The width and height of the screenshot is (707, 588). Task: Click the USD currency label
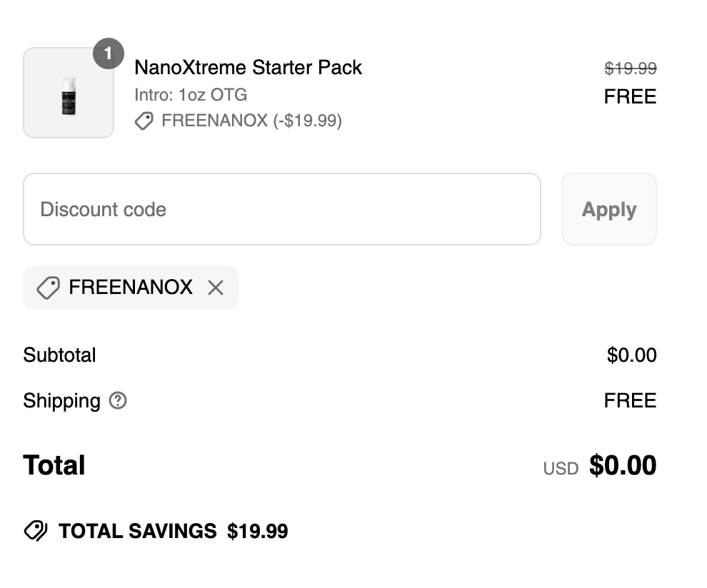(561, 469)
